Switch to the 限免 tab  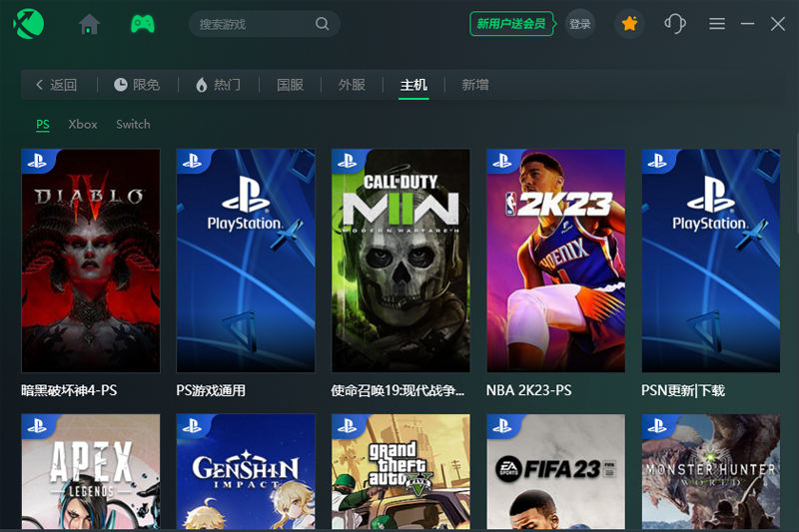coord(137,85)
